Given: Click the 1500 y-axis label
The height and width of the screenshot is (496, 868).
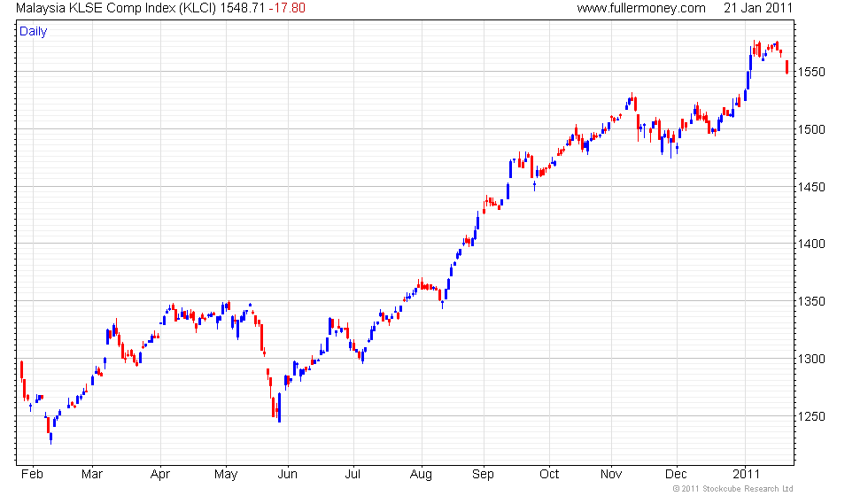Looking at the screenshot, I should 811,129.
